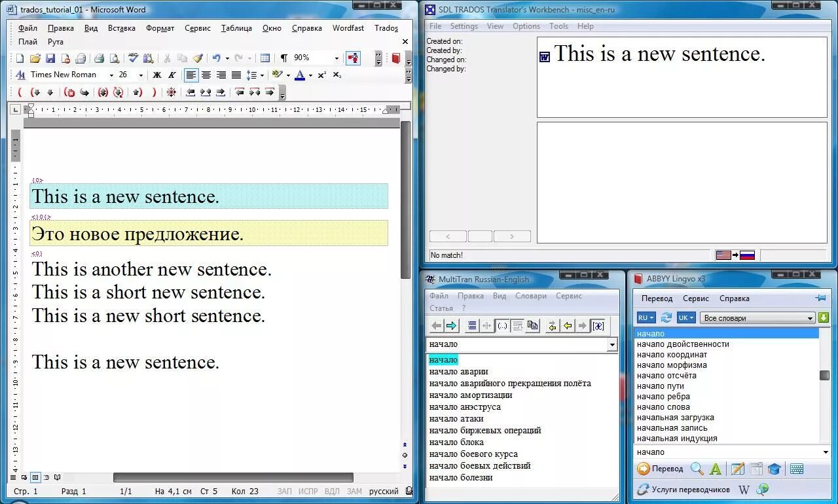
Task: Select 'начало аварии' in MultiTran list
Action: point(459,372)
